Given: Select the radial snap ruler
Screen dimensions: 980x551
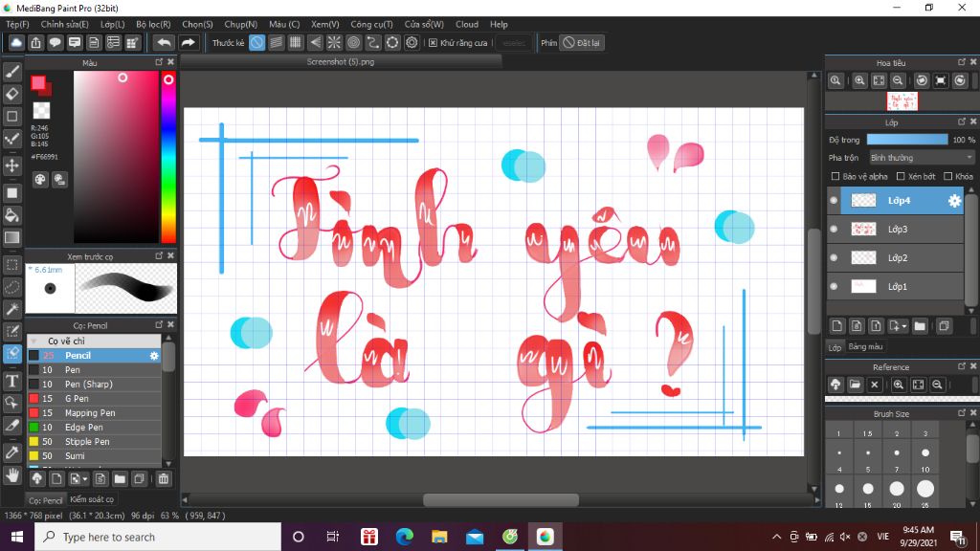Looking at the screenshot, I should coord(334,42).
